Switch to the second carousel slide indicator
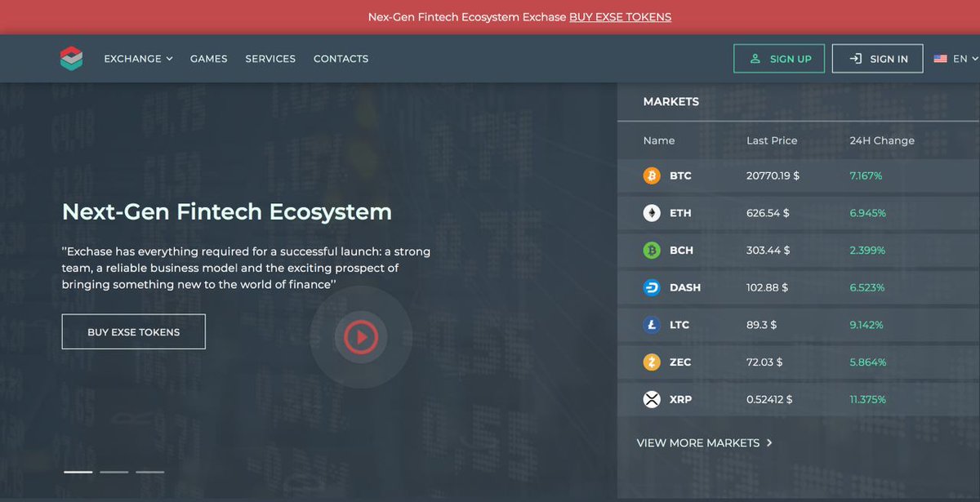This screenshot has width=980, height=502. coord(114,472)
